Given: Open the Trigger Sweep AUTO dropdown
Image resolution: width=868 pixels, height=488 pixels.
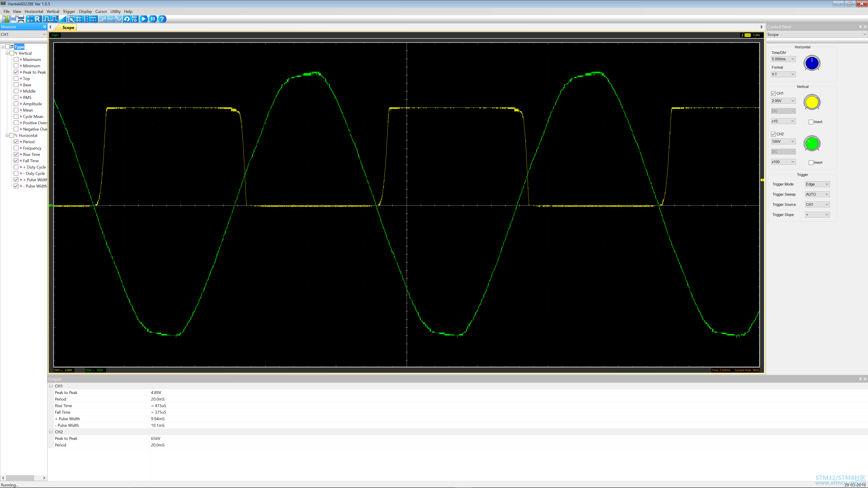Looking at the screenshot, I should click(817, 194).
